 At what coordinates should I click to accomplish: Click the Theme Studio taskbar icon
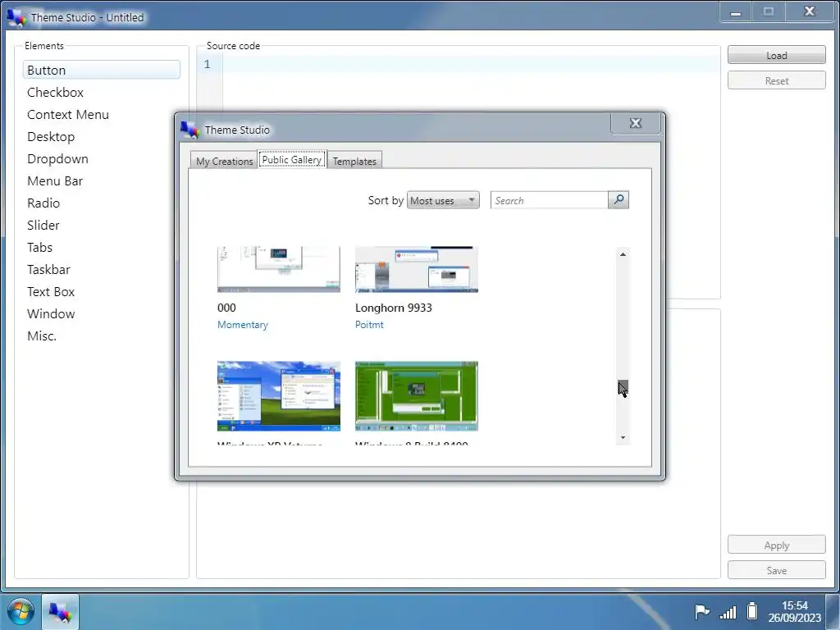60,611
